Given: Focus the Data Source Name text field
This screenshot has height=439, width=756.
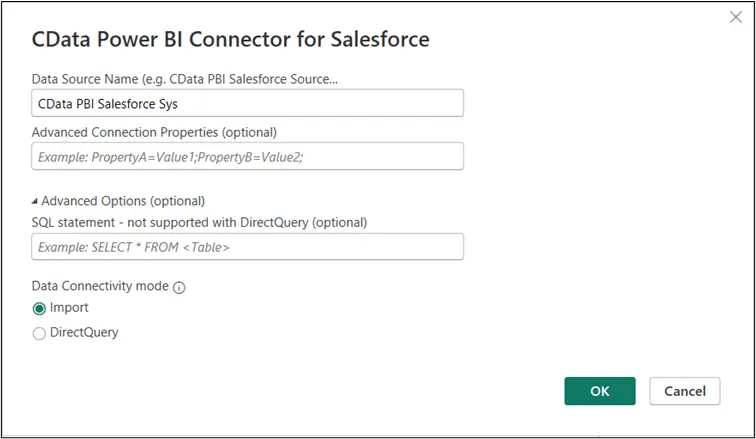Looking at the screenshot, I should [247, 103].
